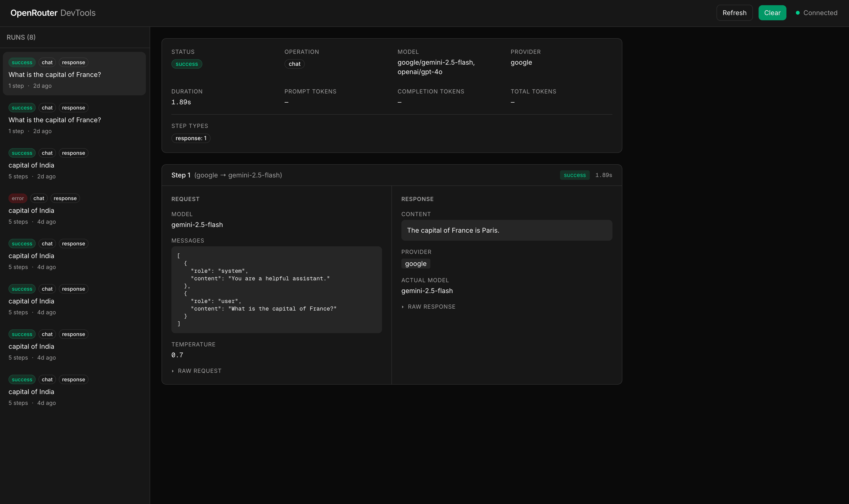Click inside the MESSAGES JSON code block
This screenshot has height=504, width=849.
tap(276, 290)
